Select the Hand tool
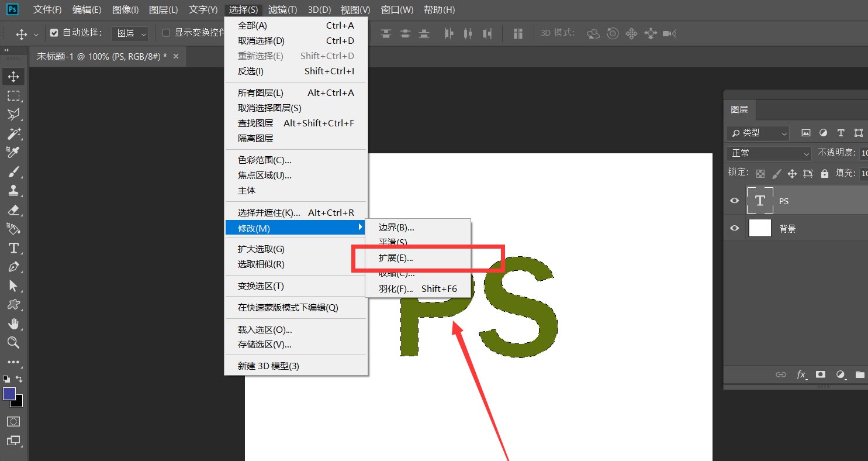The height and width of the screenshot is (461, 868). point(13,324)
